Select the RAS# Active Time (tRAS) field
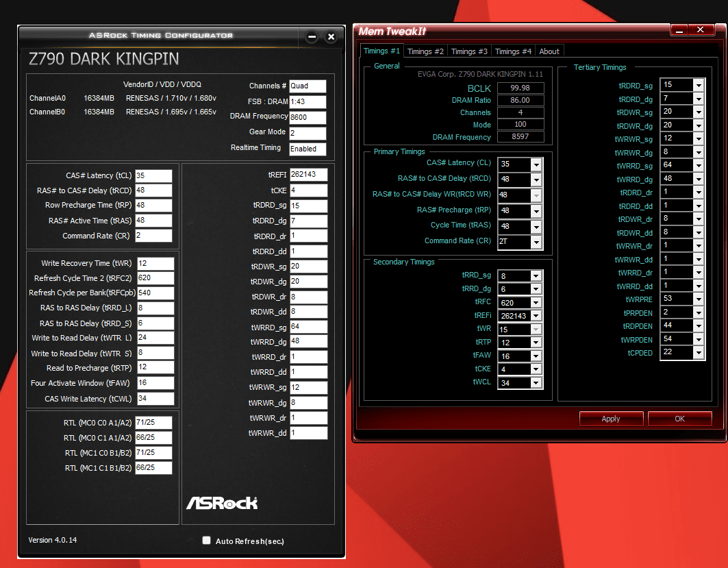Viewport: 728px width, 568px height. click(x=153, y=221)
